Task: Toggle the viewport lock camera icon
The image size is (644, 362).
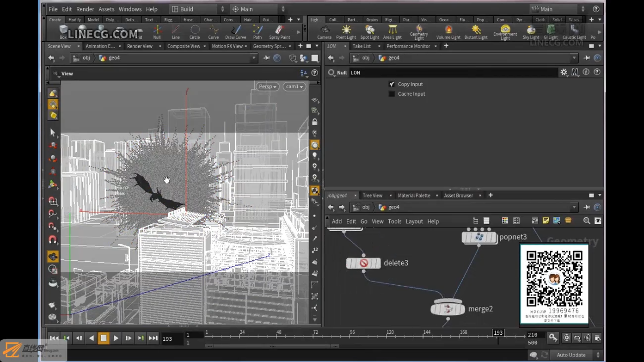Action: click(x=315, y=122)
